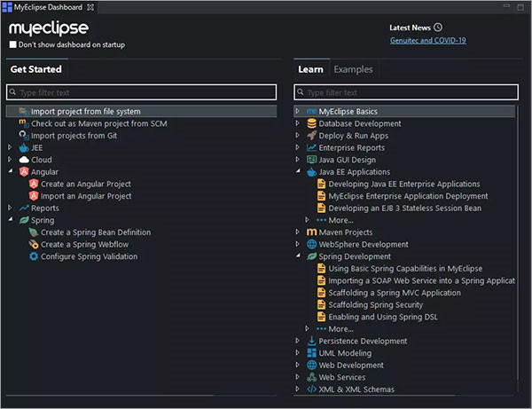Open the Genuitec and COVID-19 link

tap(427, 41)
